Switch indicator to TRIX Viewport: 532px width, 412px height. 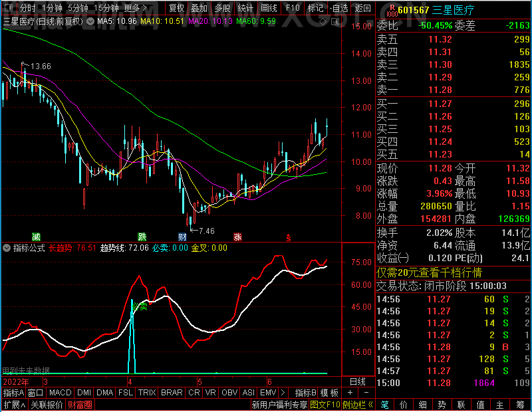click(x=147, y=393)
